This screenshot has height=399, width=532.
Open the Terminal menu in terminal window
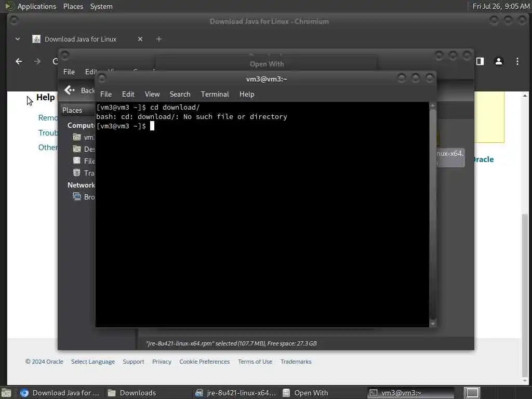[215, 95]
